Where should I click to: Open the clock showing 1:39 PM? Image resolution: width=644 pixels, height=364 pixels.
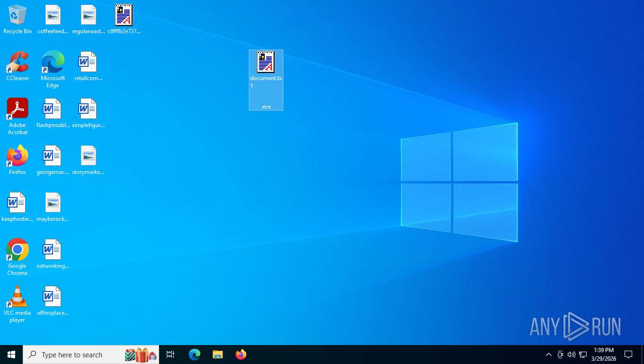604,355
